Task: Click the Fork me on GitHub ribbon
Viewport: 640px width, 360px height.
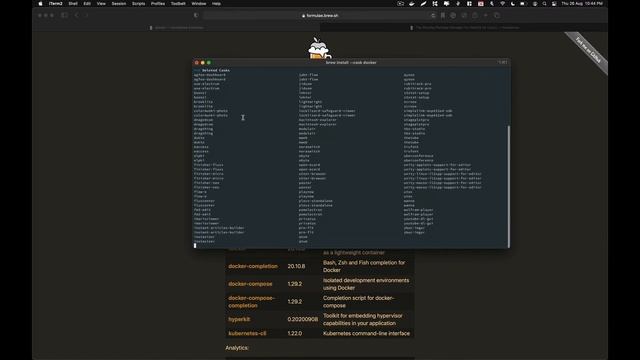Action: [588, 51]
